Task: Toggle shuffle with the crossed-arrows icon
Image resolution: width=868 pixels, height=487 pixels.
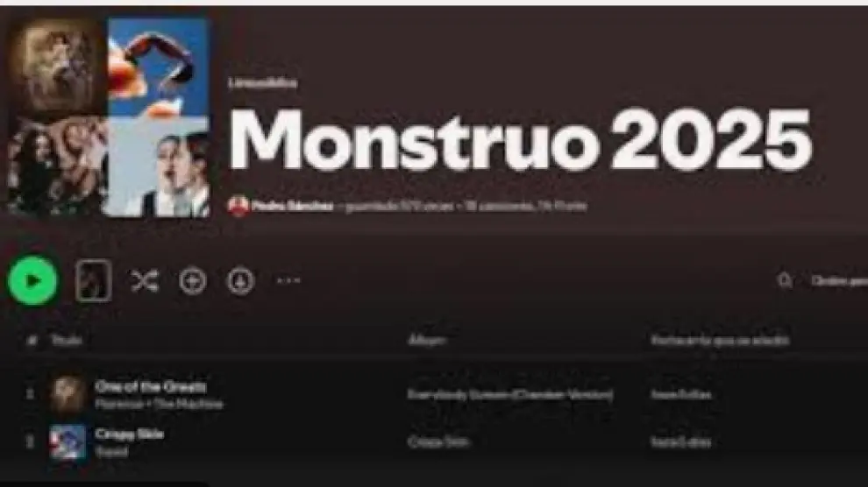Action: tap(145, 281)
